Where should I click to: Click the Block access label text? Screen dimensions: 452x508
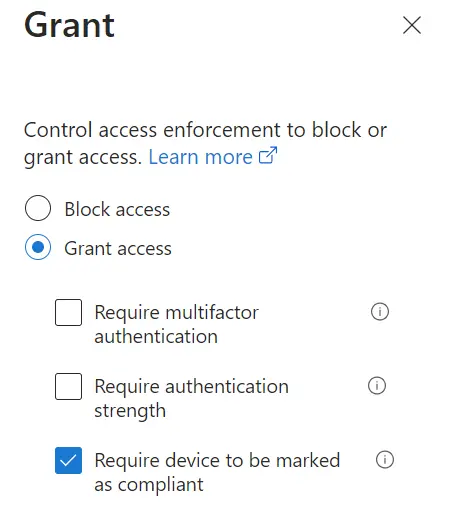117,209
